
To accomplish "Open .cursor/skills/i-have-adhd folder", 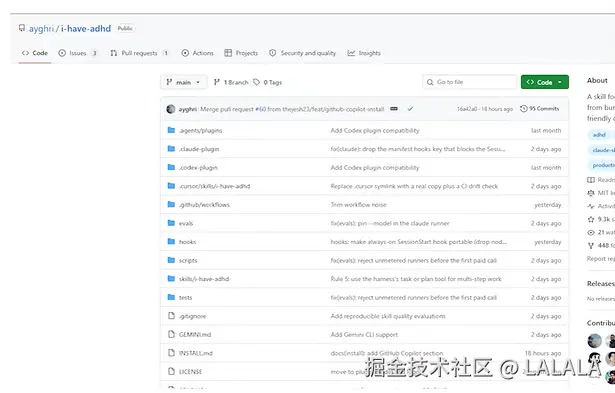I will pyautogui.click(x=215, y=186).
